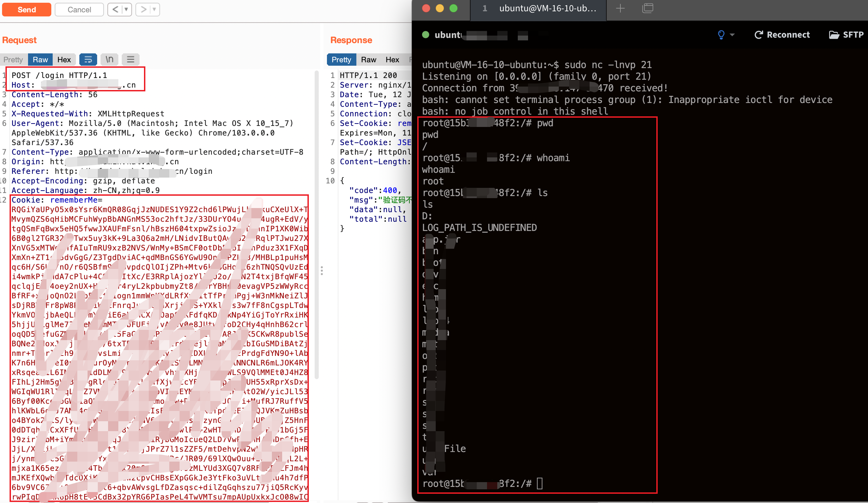Click LOG_PATH_IS_UNDEFINED in terminal output

[x=479, y=228]
